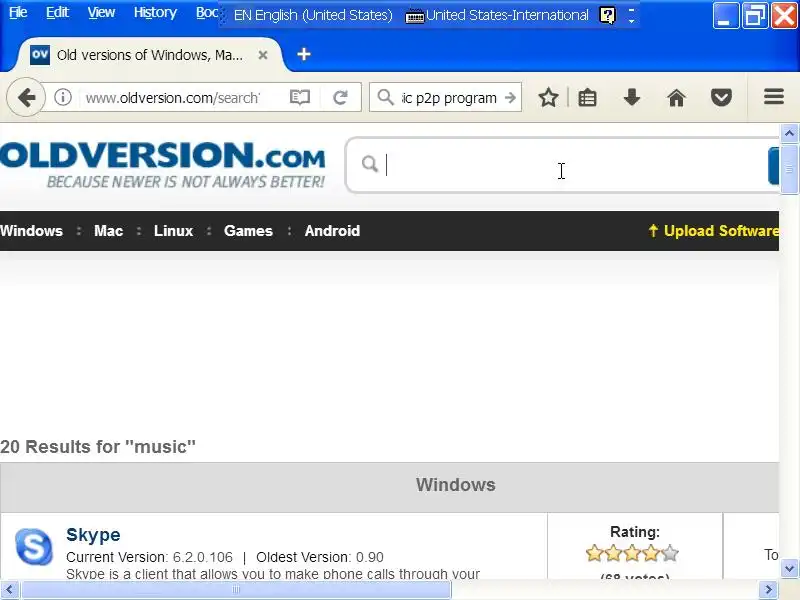Bookmark this page with the star
The width and height of the screenshot is (800, 600).
point(548,97)
